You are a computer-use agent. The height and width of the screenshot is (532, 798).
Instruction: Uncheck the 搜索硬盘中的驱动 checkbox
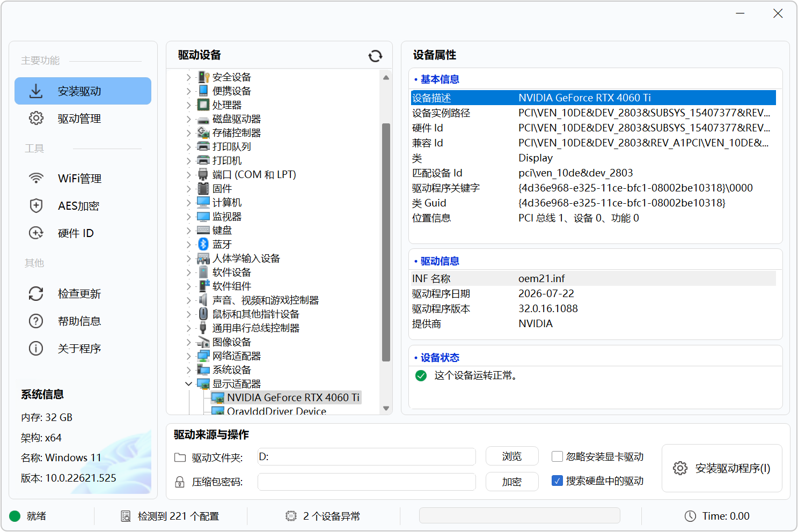tap(558, 481)
